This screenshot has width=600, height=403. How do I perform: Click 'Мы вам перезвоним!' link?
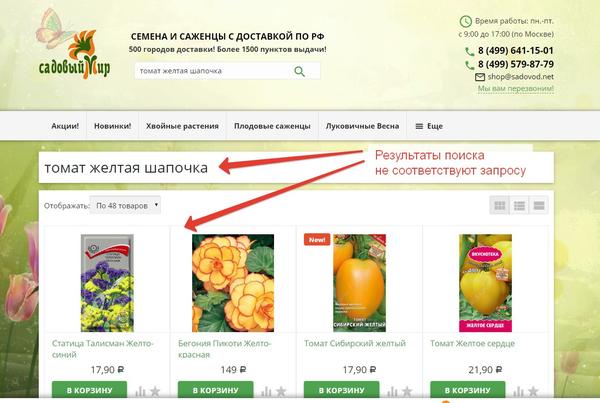point(515,88)
